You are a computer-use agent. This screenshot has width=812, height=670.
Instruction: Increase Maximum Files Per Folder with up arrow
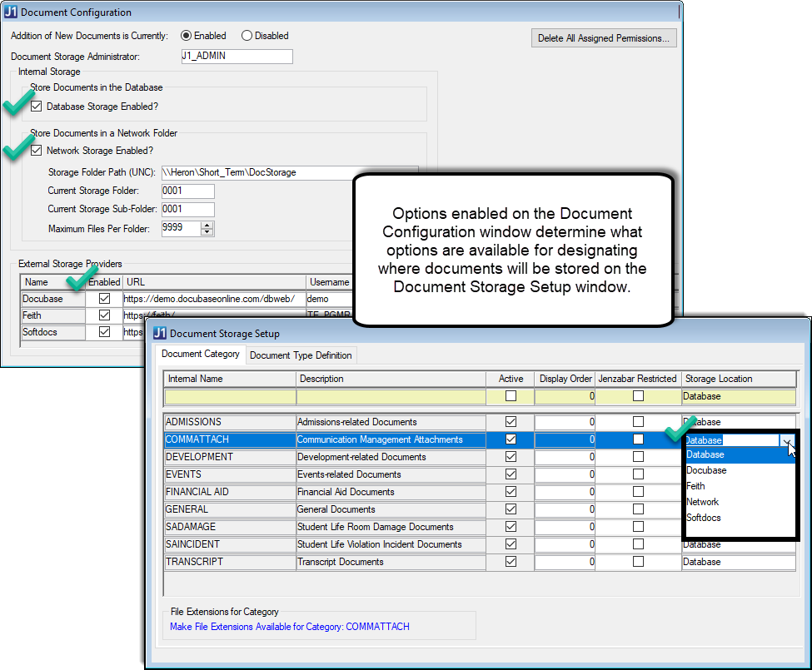click(x=207, y=225)
